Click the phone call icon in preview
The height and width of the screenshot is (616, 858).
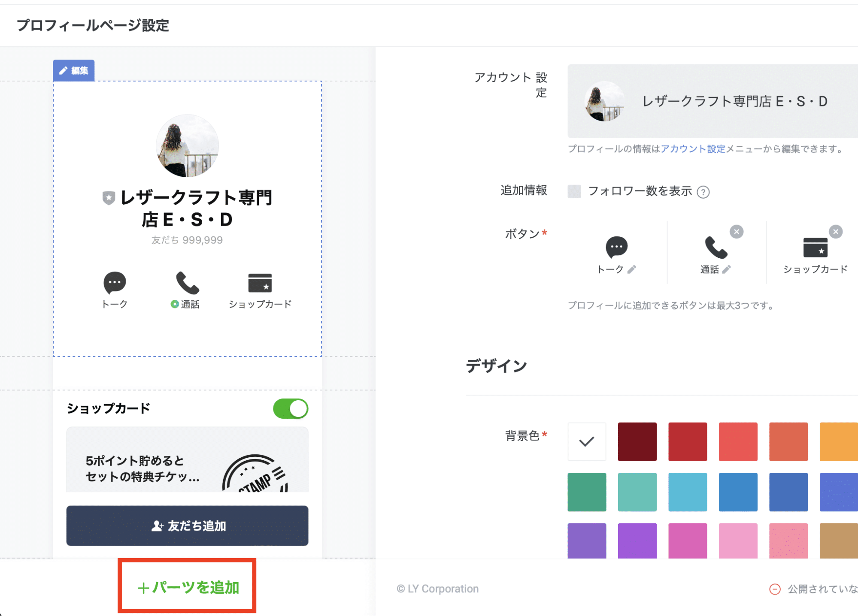click(x=187, y=282)
